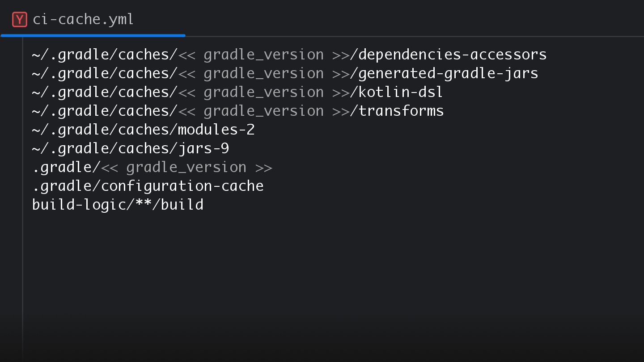The height and width of the screenshot is (362, 644).
Task: Click the build-logic/**/build glob line
Action: [x=118, y=205]
